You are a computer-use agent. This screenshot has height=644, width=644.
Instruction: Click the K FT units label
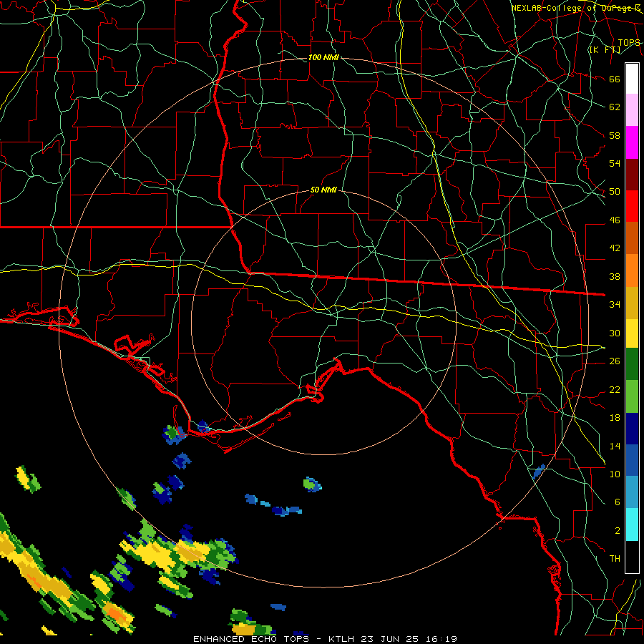click(605, 49)
